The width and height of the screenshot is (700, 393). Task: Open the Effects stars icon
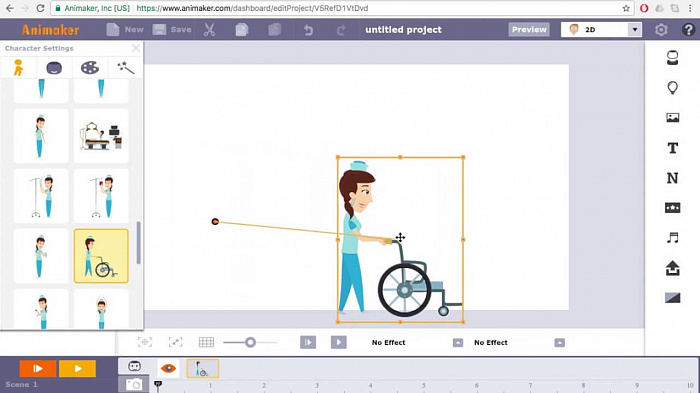point(672,208)
